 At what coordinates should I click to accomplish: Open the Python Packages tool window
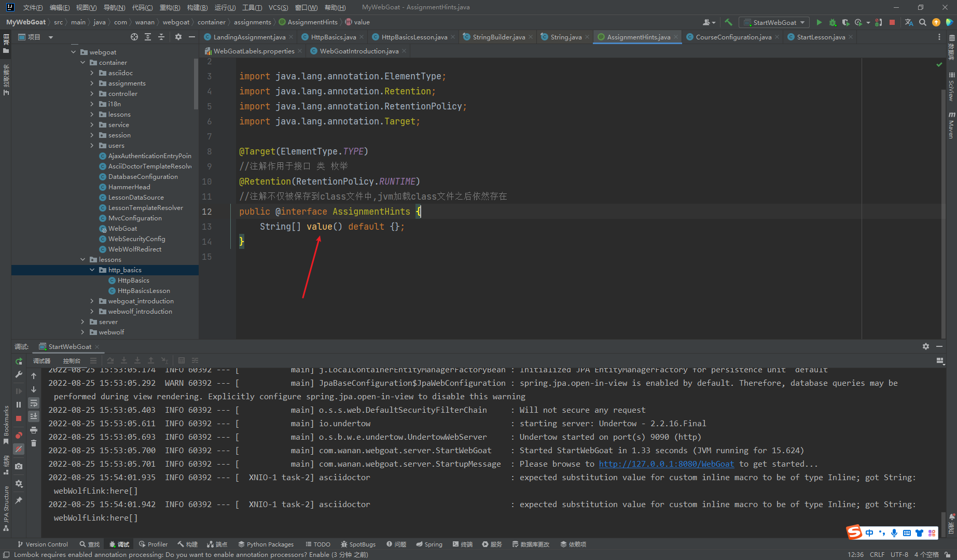(x=266, y=544)
